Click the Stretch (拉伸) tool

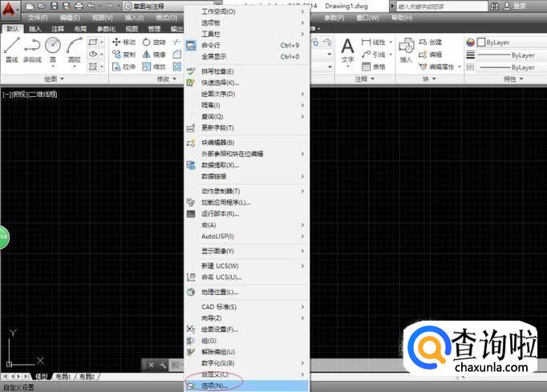tap(124, 67)
